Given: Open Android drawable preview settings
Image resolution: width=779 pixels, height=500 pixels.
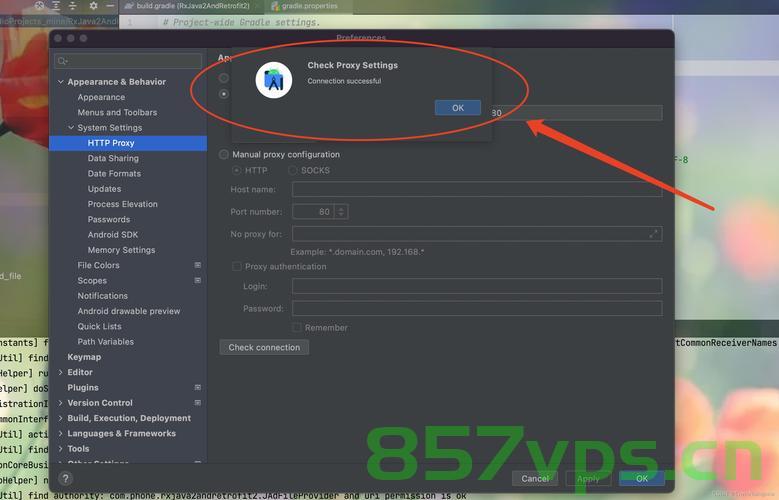Looking at the screenshot, I should point(129,311).
